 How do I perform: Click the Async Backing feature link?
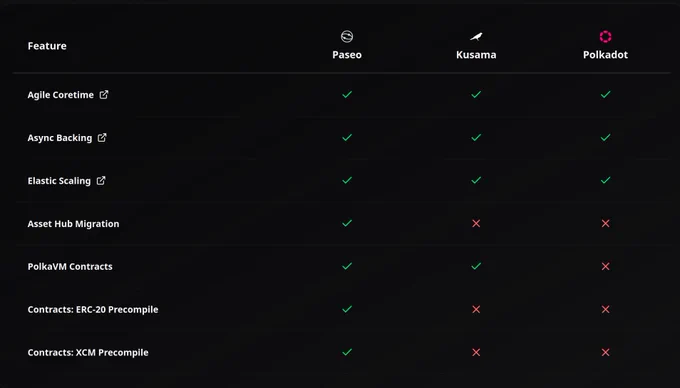click(x=60, y=138)
